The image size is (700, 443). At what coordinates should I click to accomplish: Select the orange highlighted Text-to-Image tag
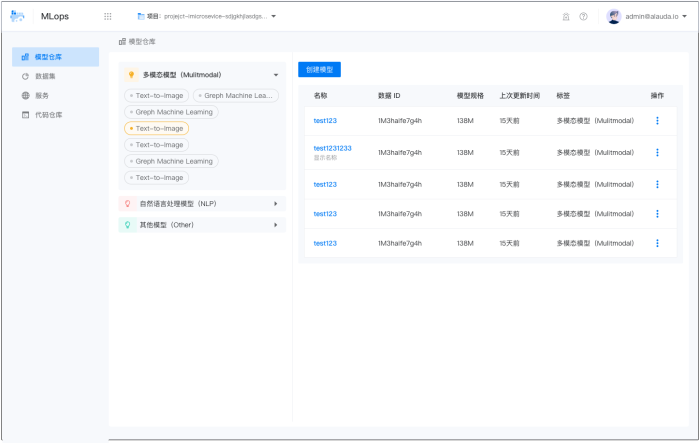pyautogui.click(x=156, y=128)
